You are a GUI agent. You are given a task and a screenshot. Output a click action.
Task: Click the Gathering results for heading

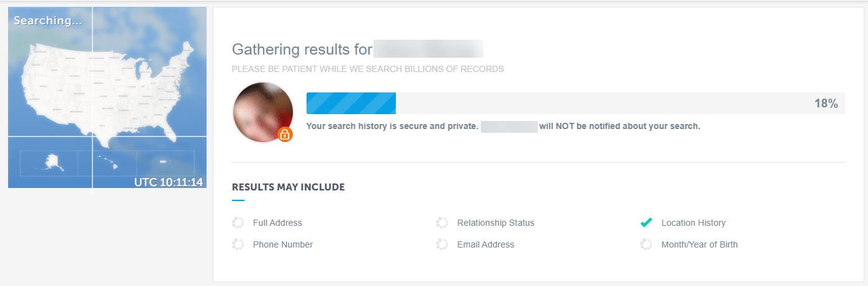tap(302, 50)
